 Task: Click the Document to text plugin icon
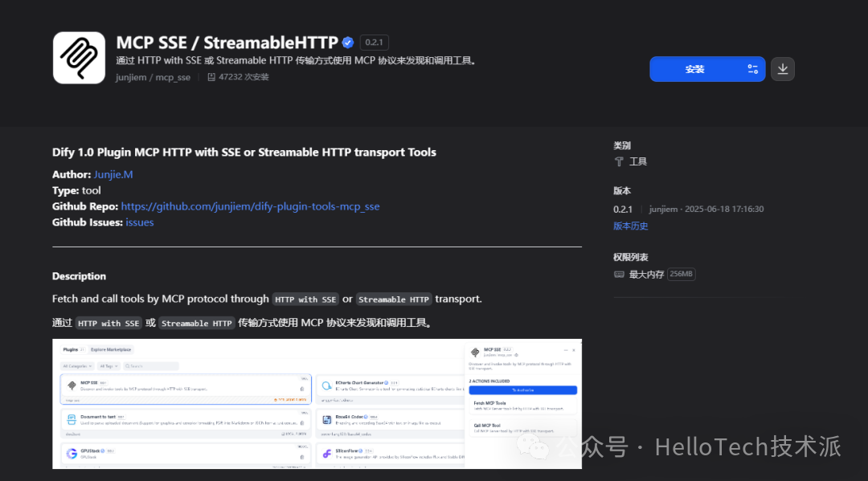[x=72, y=418]
